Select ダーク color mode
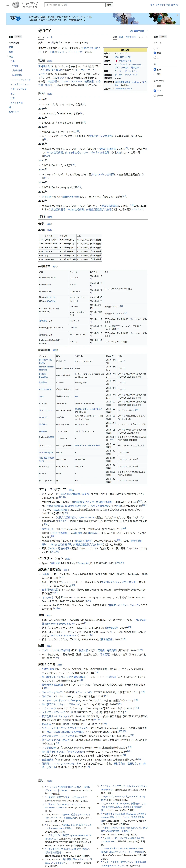The image size is (186, 868). (x=155, y=95)
